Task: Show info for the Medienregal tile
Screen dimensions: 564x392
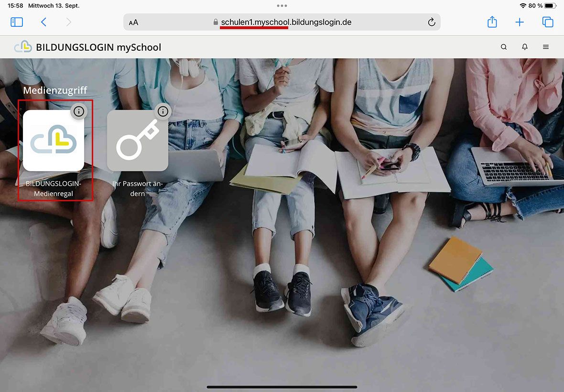Action: click(79, 111)
